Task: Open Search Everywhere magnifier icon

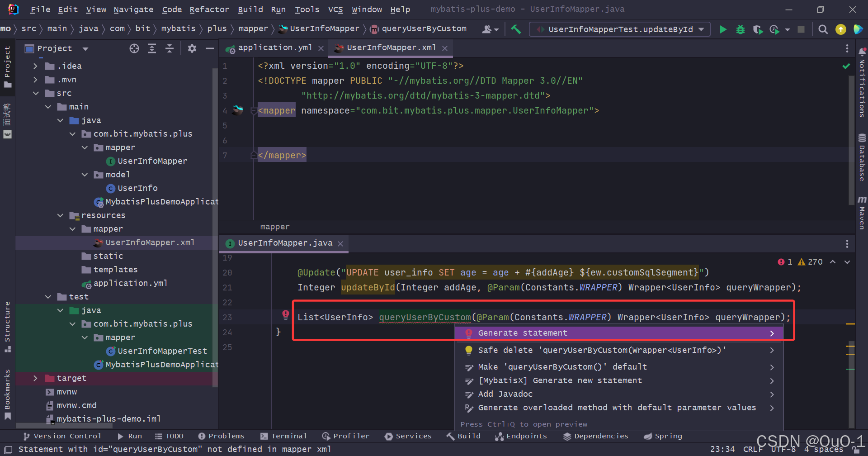Action: click(x=823, y=29)
